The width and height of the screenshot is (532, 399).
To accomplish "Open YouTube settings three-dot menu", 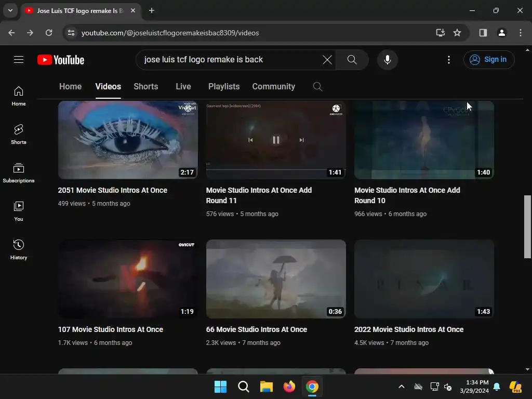I will tap(449, 60).
